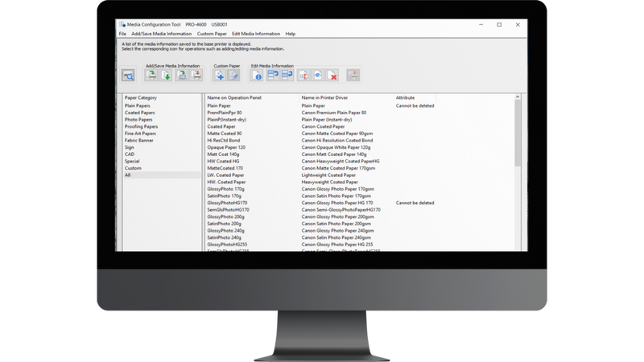Image resolution: width=644 pixels, height=362 pixels.
Task: Select the SemiGlsPhotoHG170 entry
Action: [228, 210]
